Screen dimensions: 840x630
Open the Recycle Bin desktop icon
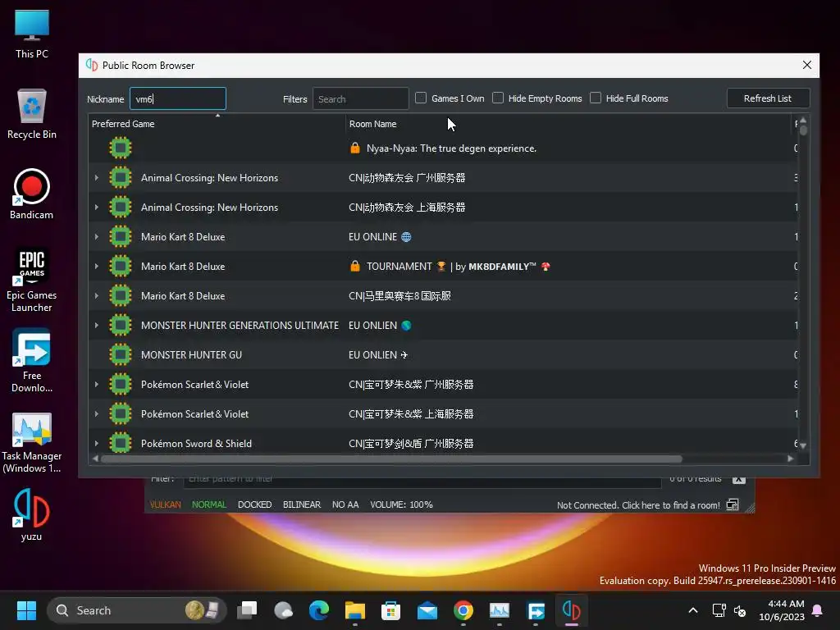(32, 114)
